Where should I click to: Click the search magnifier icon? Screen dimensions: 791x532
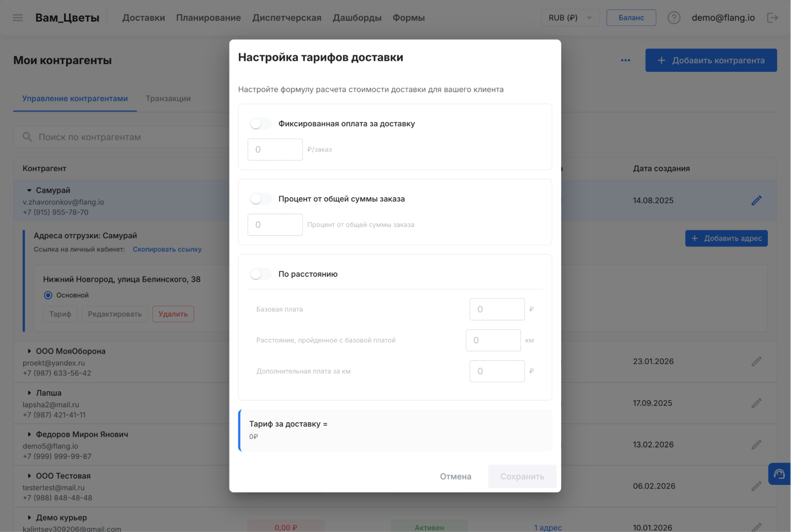click(x=27, y=137)
